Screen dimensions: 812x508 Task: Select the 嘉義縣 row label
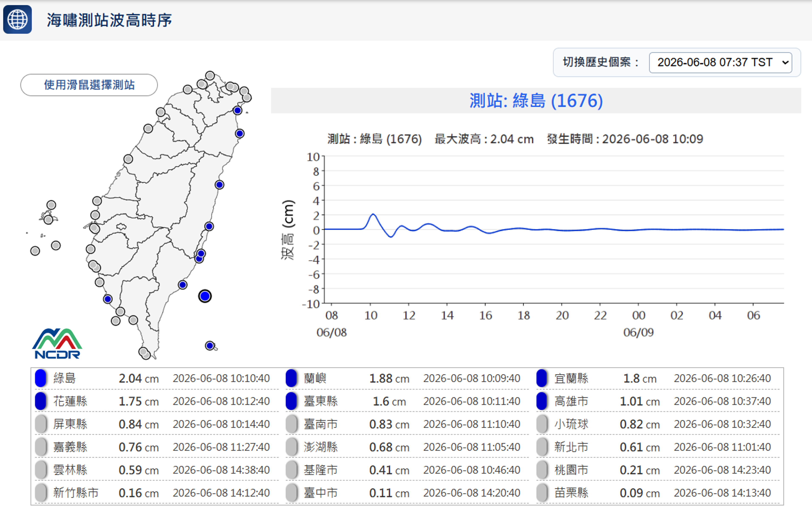coord(70,447)
